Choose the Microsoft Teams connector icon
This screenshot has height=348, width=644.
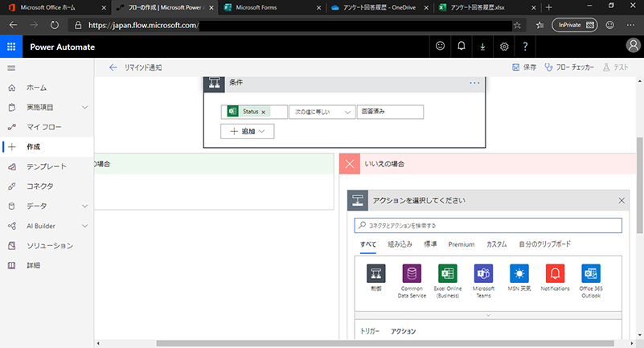(483, 273)
